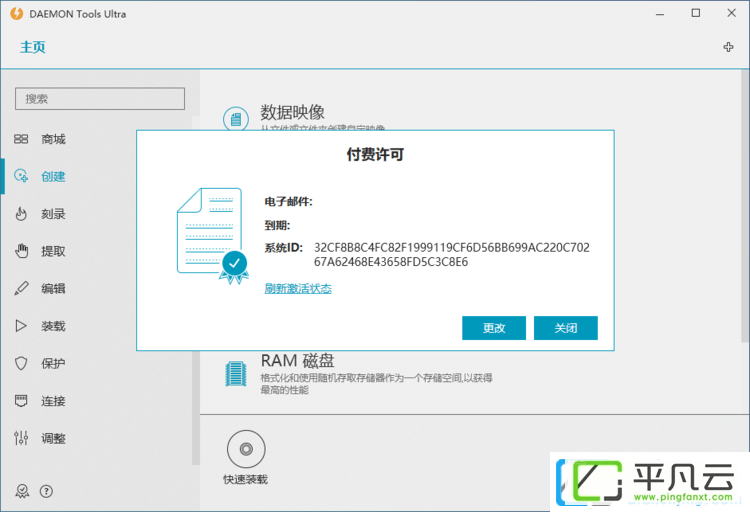Open the 调整 section

click(53, 438)
